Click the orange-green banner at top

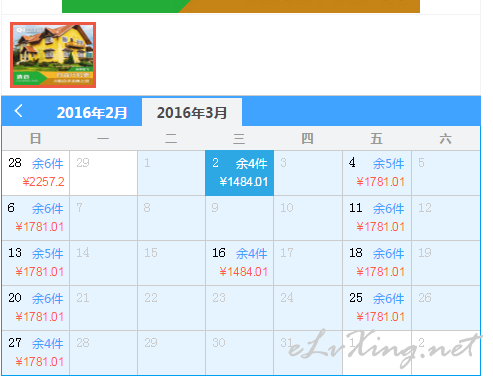(241, 6)
